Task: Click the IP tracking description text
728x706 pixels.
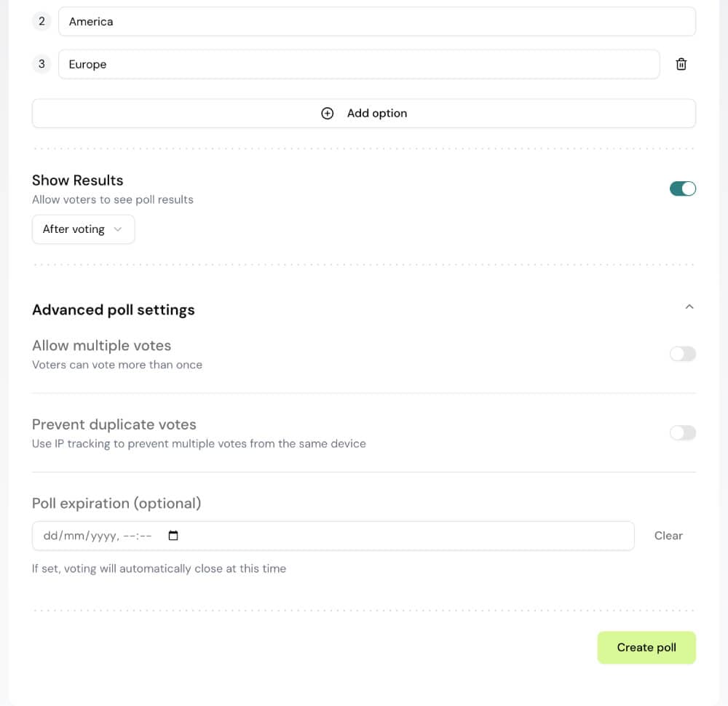Action: (199, 444)
